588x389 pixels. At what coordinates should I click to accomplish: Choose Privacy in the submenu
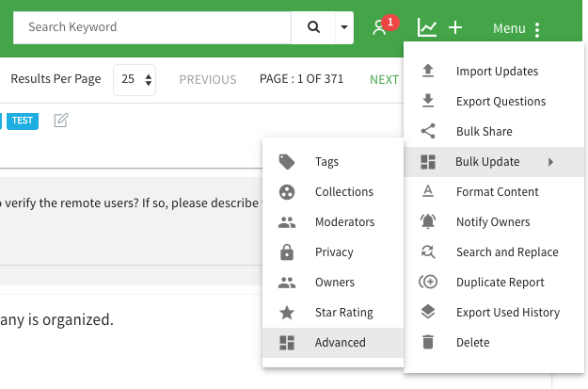point(333,251)
